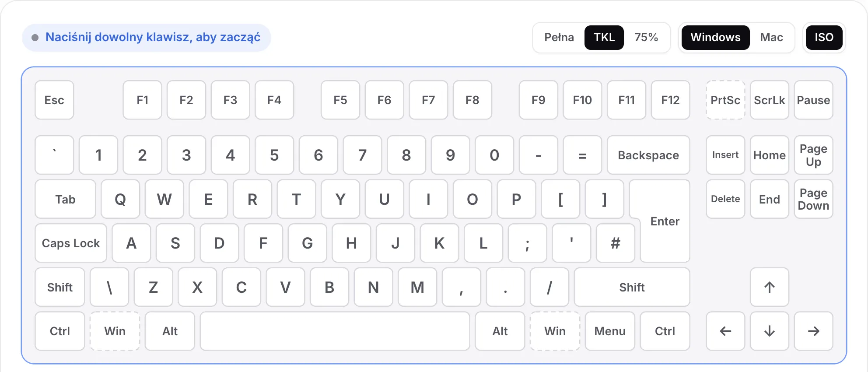Image resolution: width=868 pixels, height=372 pixels.
Task: Click the left Win key
Action: 115,331
